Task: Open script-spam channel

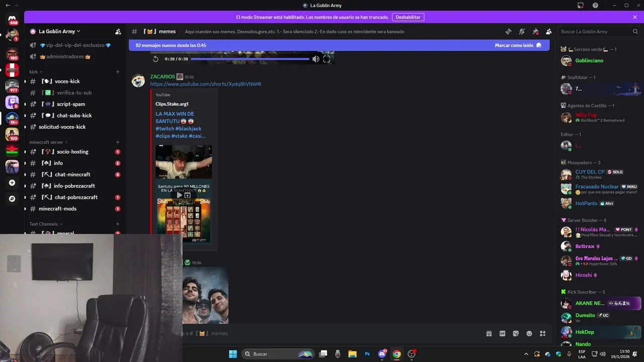Action: (70, 104)
